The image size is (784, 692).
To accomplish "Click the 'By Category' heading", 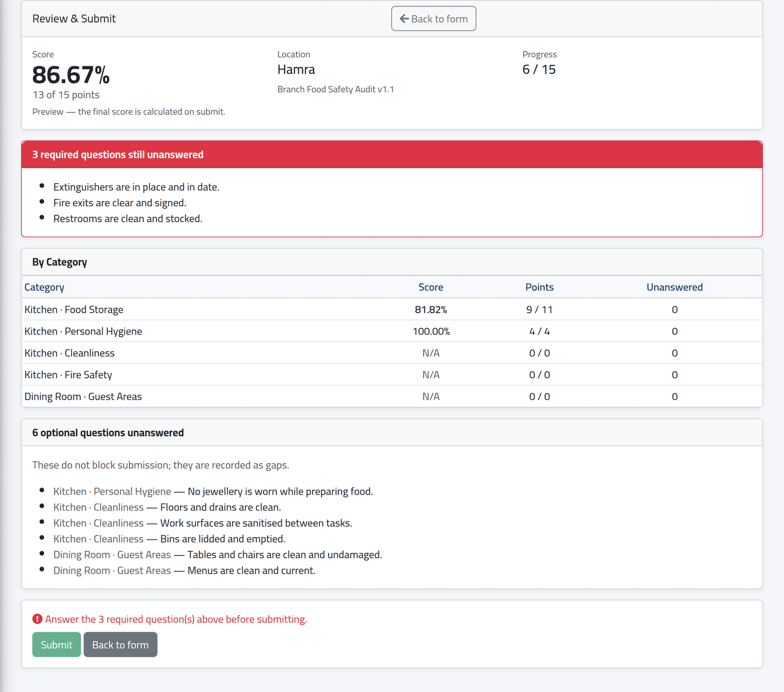I will 60,262.
